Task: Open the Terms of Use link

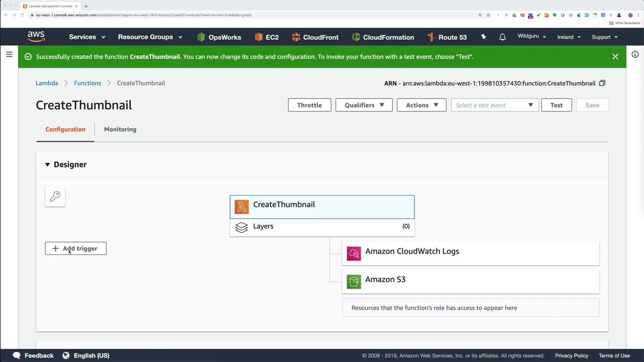Action: (614, 355)
